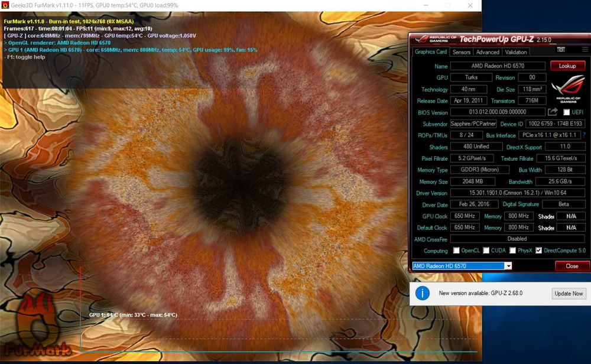Toggle the CUDA checkbox
591x364 pixels.
click(x=486, y=250)
